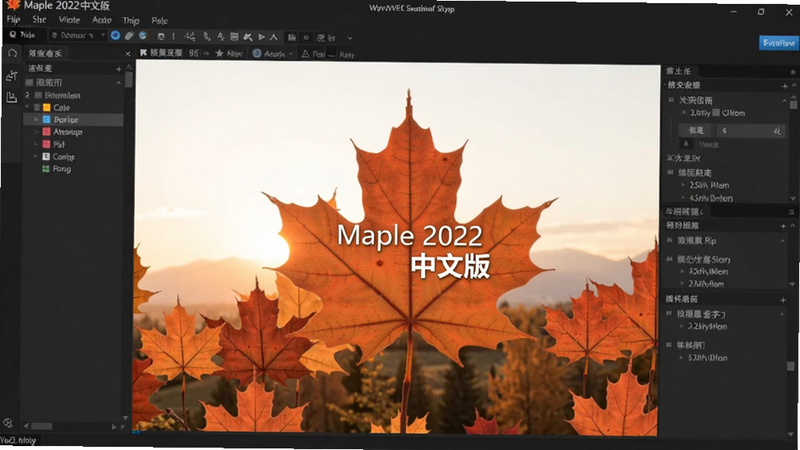Expand the blue Parige tree item
This screenshot has height=450, width=800.
click(x=36, y=120)
